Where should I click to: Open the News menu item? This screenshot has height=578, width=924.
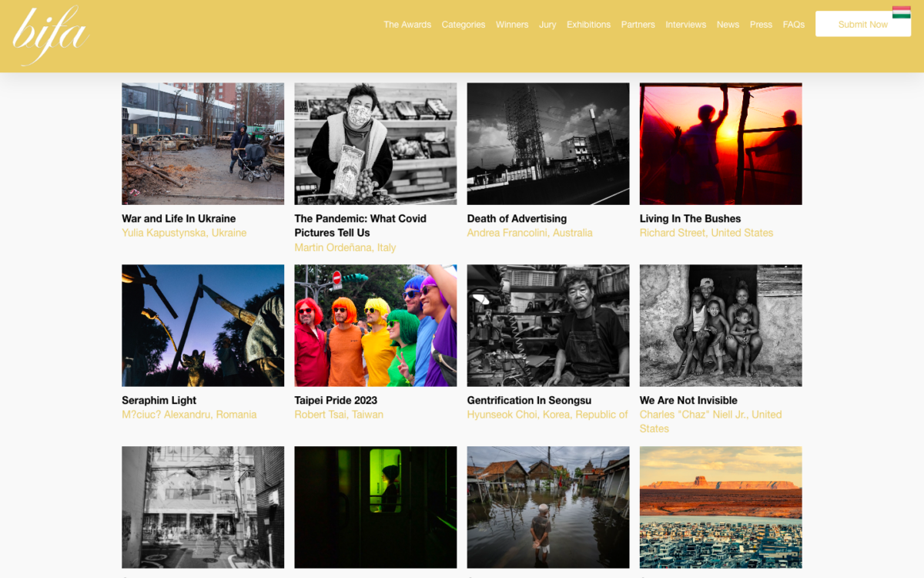tap(728, 25)
